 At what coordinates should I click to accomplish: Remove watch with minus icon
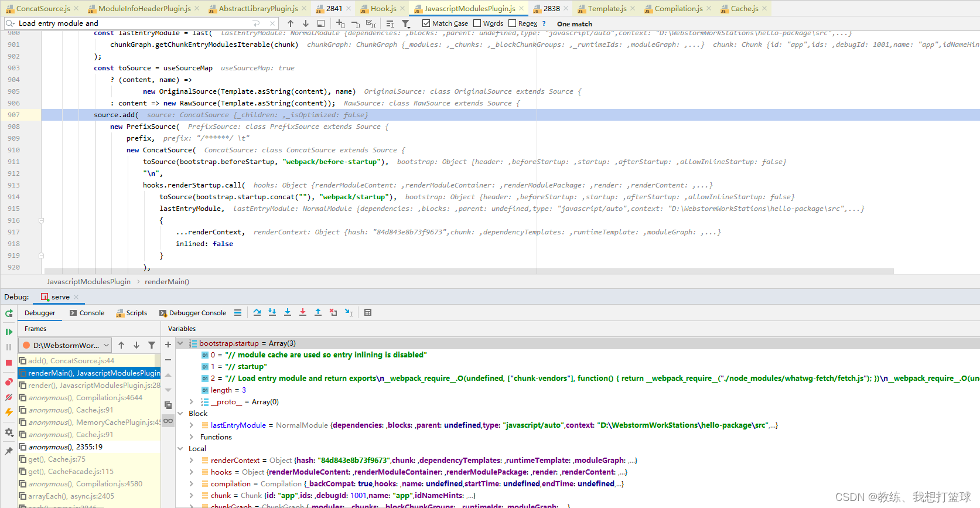tap(168, 360)
